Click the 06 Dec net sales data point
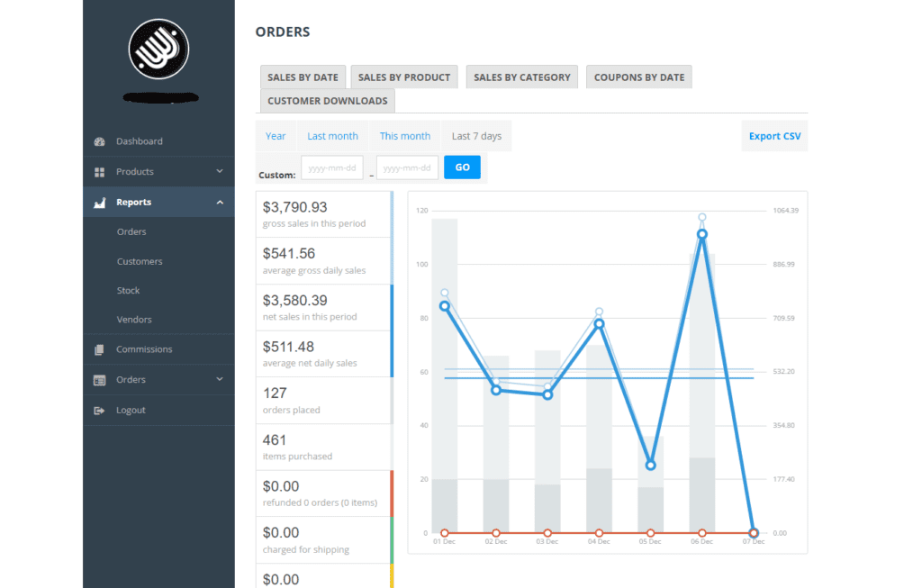Image resolution: width=922 pixels, height=588 pixels. pos(701,234)
